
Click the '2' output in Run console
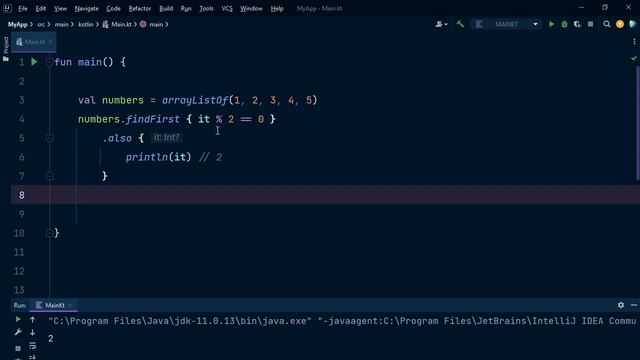pos(51,338)
